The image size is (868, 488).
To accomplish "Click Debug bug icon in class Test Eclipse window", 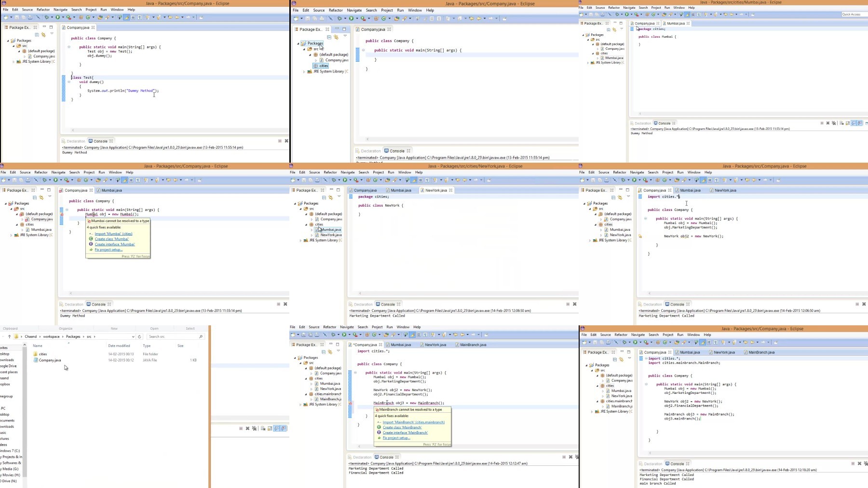I will point(47,17).
